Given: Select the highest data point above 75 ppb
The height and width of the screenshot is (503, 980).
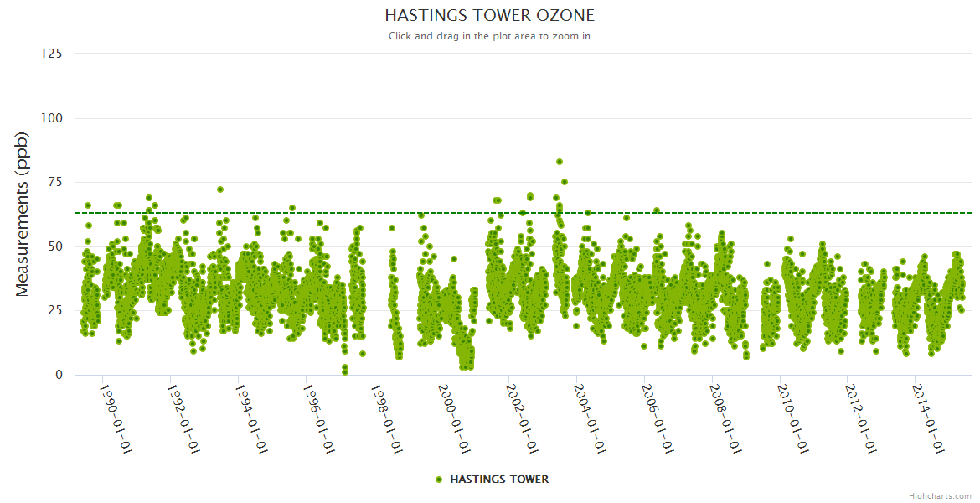Looking at the screenshot, I should pyautogui.click(x=559, y=162).
